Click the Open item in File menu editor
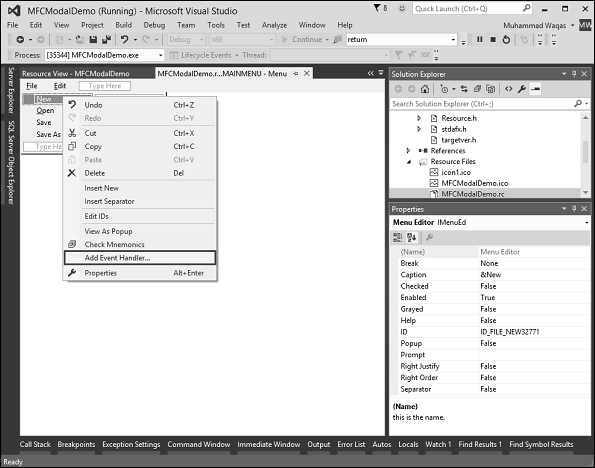The image size is (595, 468). (x=45, y=110)
